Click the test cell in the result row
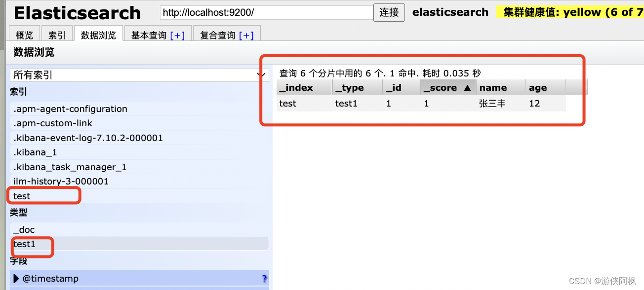The width and height of the screenshot is (644, 290). click(304, 104)
